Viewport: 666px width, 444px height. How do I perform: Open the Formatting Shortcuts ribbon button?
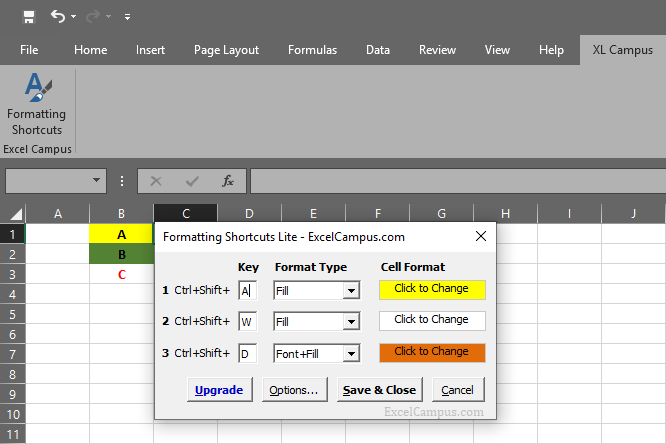37,104
